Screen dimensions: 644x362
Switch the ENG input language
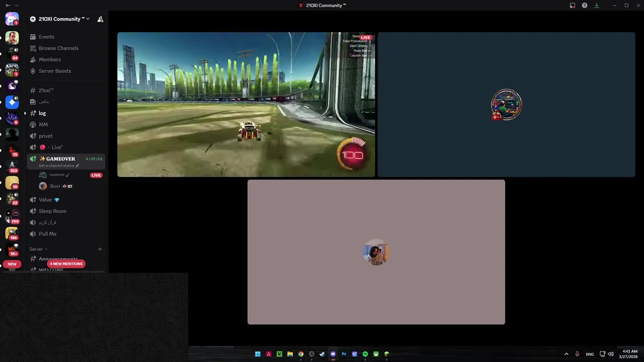(x=590, y=354)
